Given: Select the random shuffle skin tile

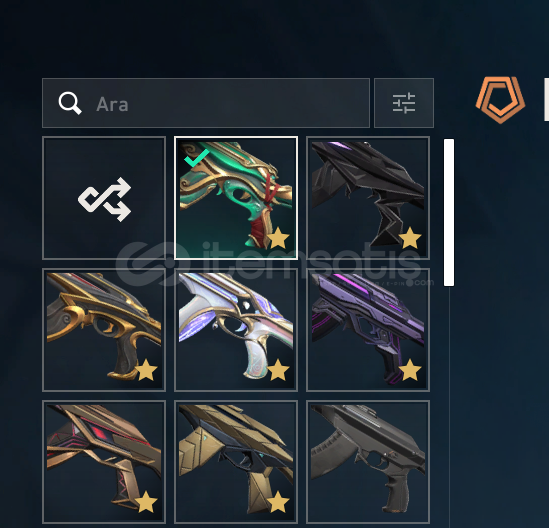Looking at the screenshot, I should click(x=104, y=198).
